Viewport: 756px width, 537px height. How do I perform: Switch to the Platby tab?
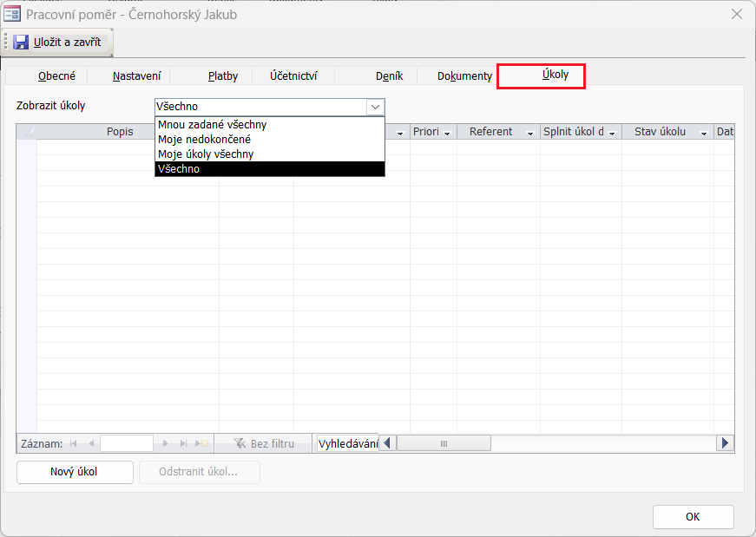pyautogui.click(x=223, y=75)
